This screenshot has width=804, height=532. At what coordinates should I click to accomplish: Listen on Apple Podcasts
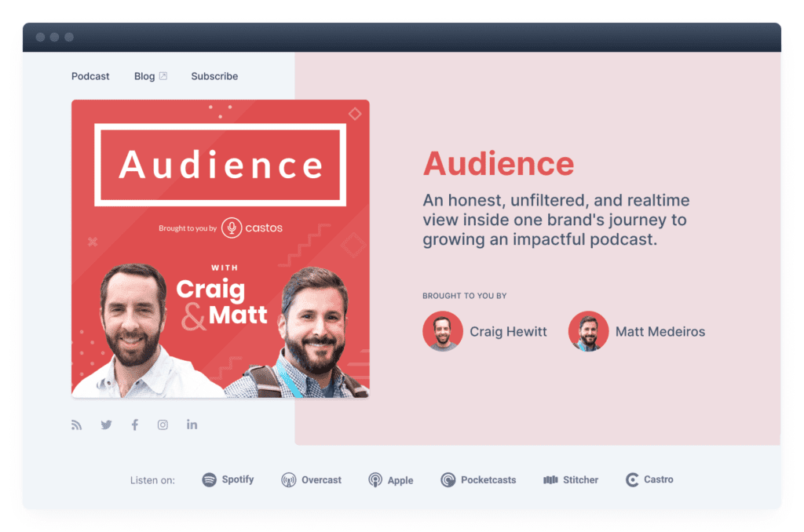391,479
